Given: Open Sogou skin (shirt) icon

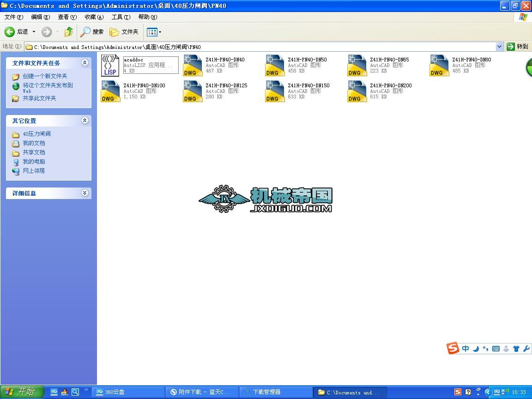Looking at the screenshot, I should tap(516, 349).
